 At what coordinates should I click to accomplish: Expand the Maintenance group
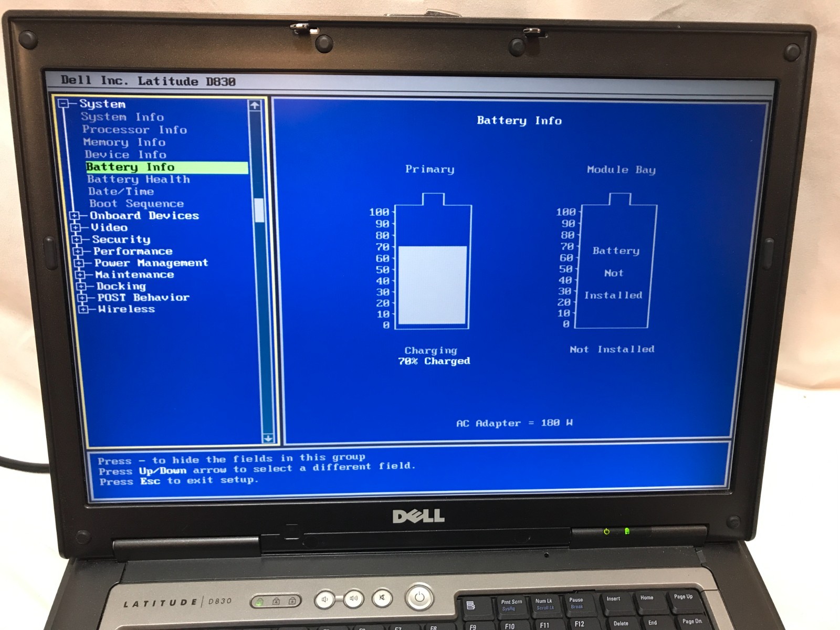coord(80,275)
